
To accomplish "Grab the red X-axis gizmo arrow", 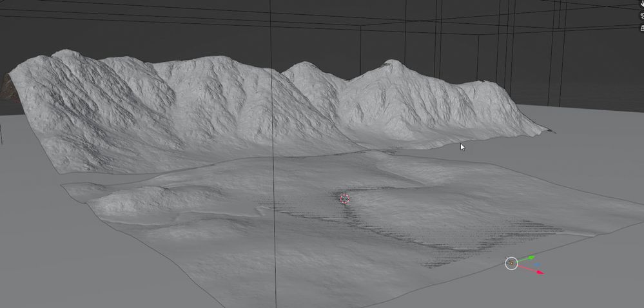I will [x=540, y=271].
